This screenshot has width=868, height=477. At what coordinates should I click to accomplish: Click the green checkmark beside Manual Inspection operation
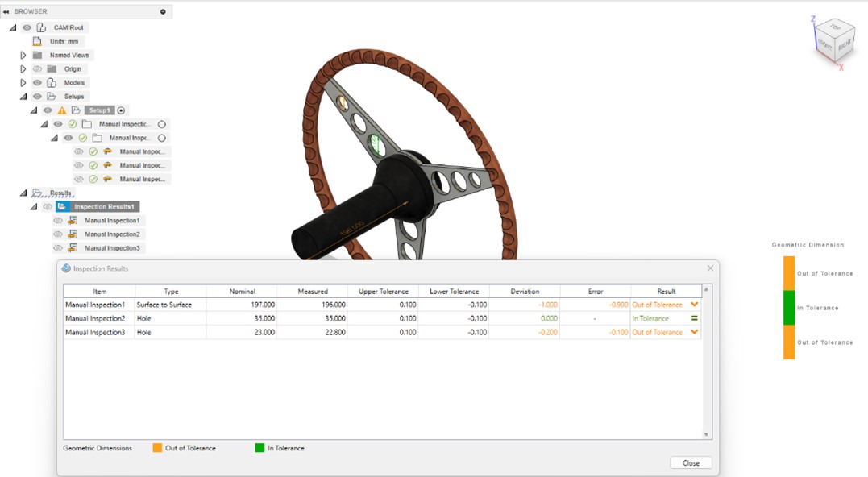[73, 122]
